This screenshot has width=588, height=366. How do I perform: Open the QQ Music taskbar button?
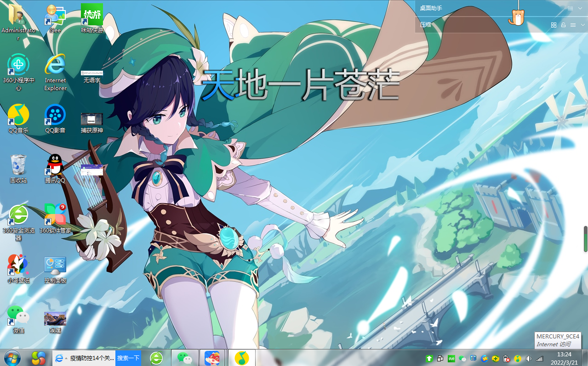(x=241, y=358)
